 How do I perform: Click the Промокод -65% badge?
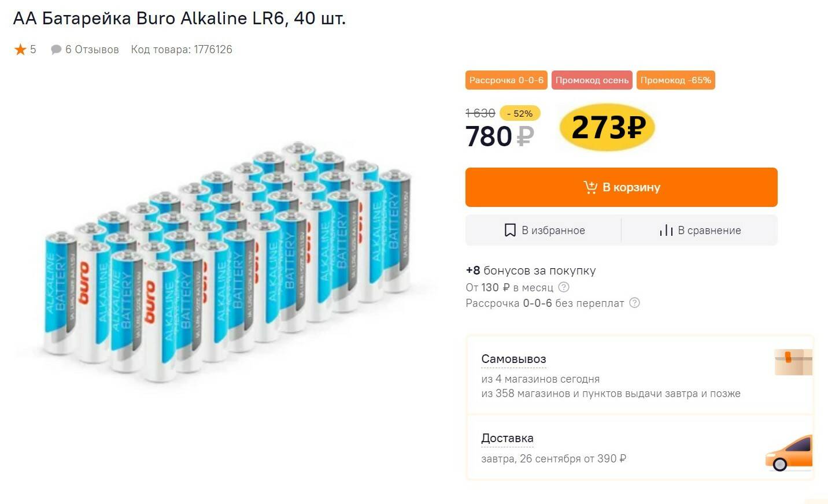coord(675,80)
